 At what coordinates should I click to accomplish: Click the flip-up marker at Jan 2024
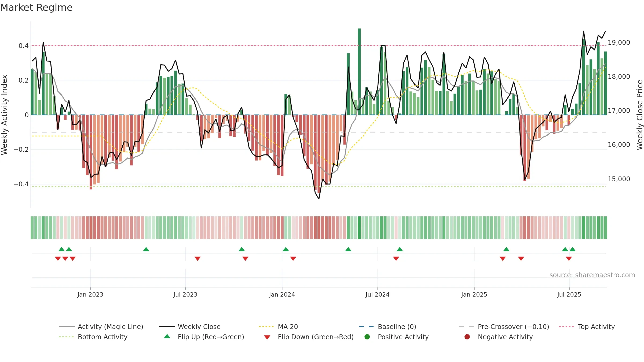[286, 249]
